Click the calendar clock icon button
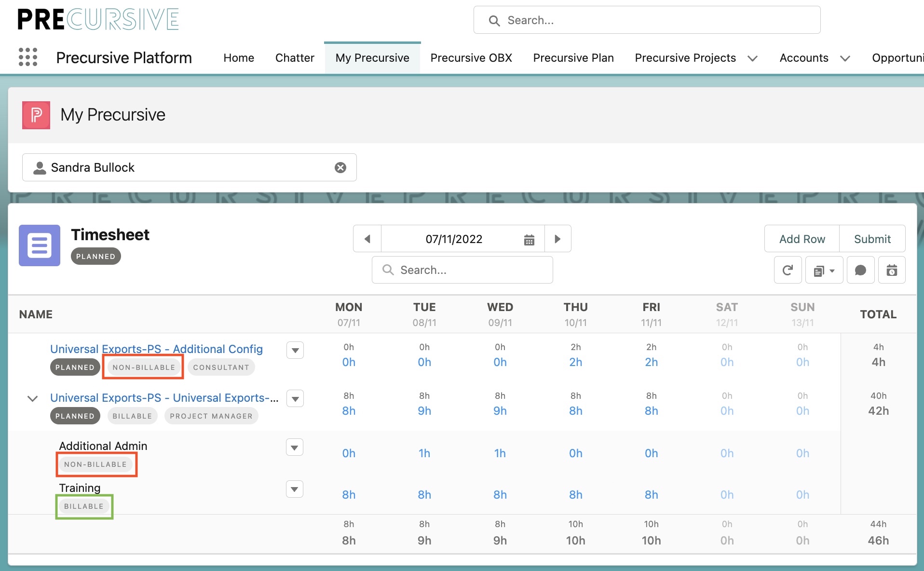The width and height of the screenshot is (924, 571). click(892, 271)
